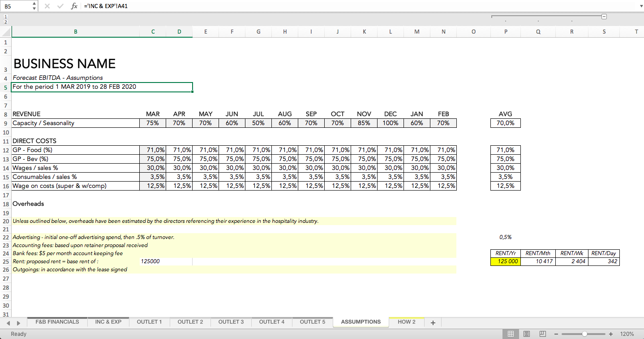Show outline level 2 columns
The height and width of the screenshot is (339, 644).
(5, 22)
